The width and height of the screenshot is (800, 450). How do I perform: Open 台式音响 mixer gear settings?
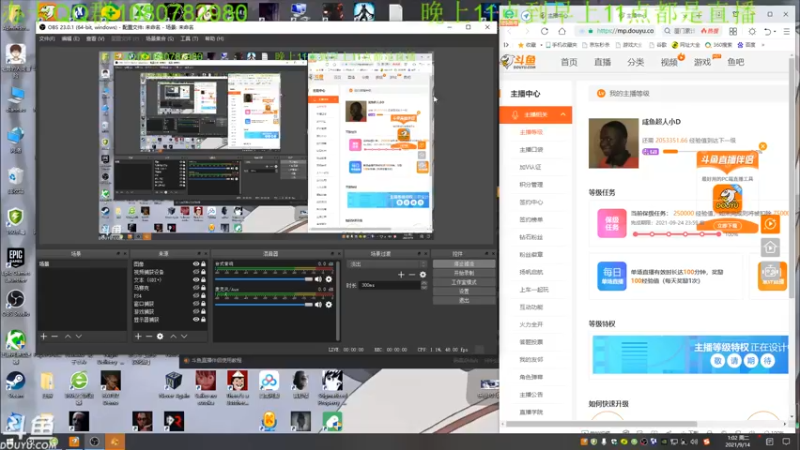point(329,279)
